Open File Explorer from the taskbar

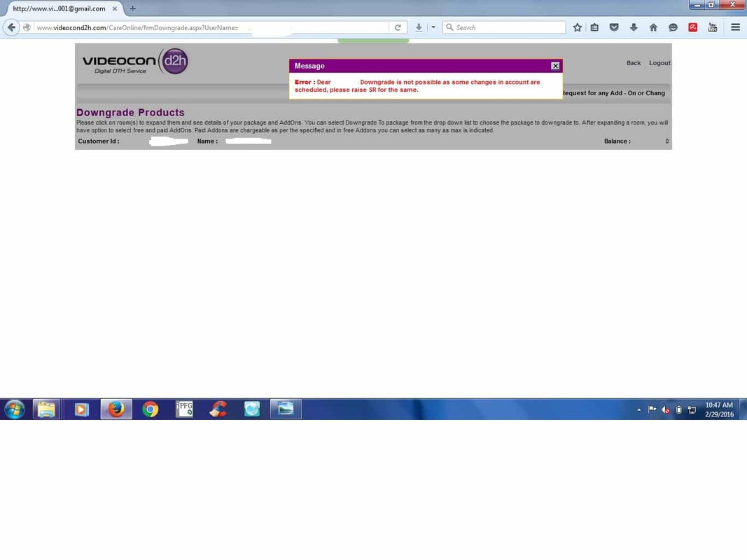46,409
